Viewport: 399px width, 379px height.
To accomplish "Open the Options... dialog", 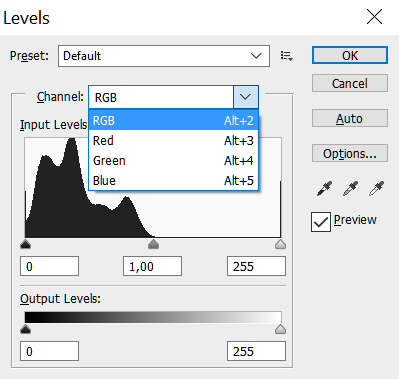I will click(x=350, y=153).
